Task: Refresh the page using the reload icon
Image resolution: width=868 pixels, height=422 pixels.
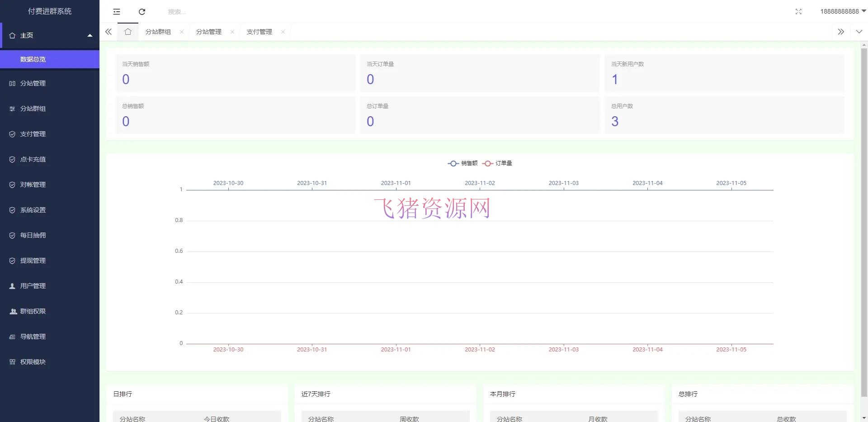Action: point(142,12)
